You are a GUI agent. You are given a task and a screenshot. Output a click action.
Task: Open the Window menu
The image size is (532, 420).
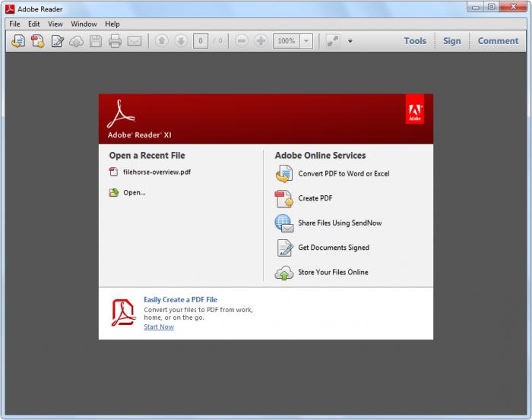point(84,24)
